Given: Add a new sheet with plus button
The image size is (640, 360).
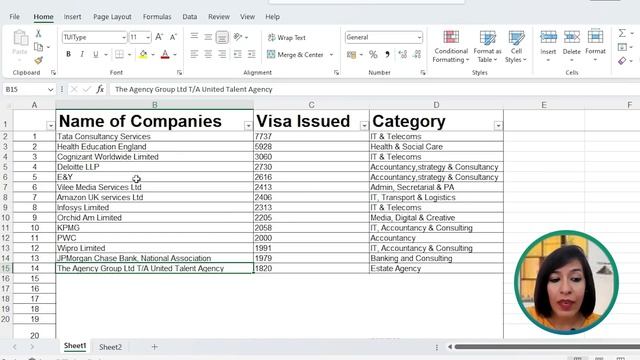Looking at the screenshot, I should pyautogui.click(x=154, y=347).
